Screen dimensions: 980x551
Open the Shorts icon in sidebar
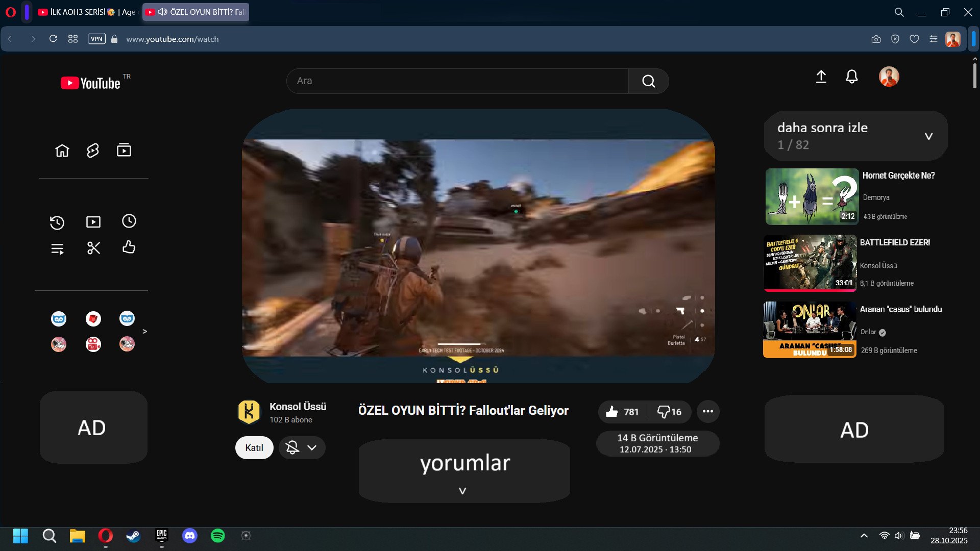93,151
